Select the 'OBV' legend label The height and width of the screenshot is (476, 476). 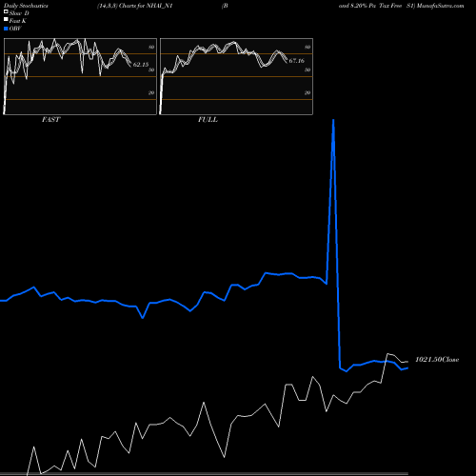click(x=15, y=29)
